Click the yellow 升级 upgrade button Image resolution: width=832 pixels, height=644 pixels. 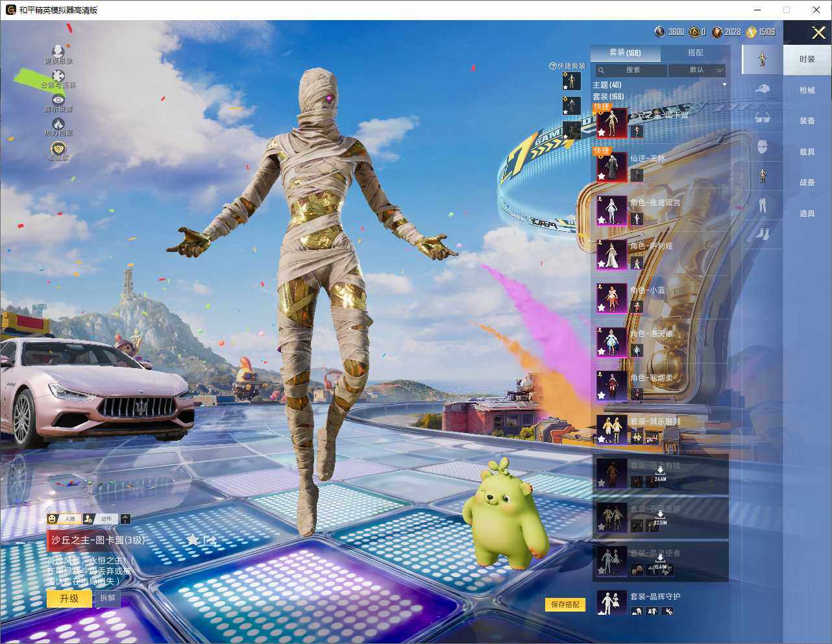(69, 599)
